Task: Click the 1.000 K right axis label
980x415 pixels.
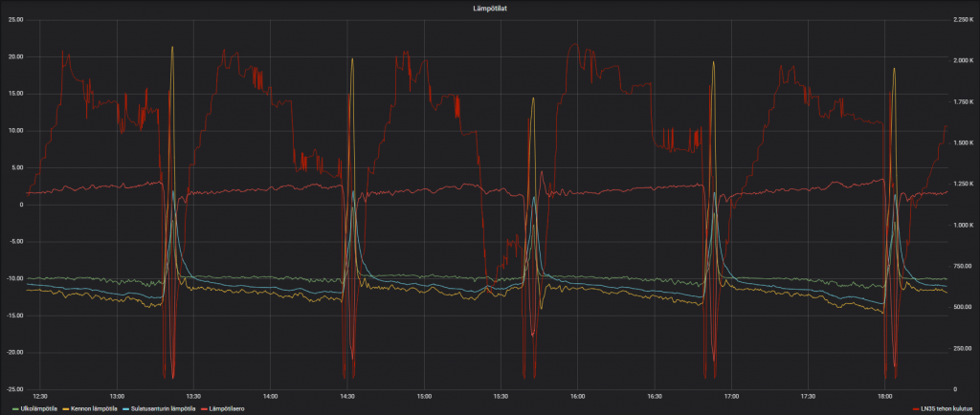Action: pyautogui.click(x=958, y=225)
